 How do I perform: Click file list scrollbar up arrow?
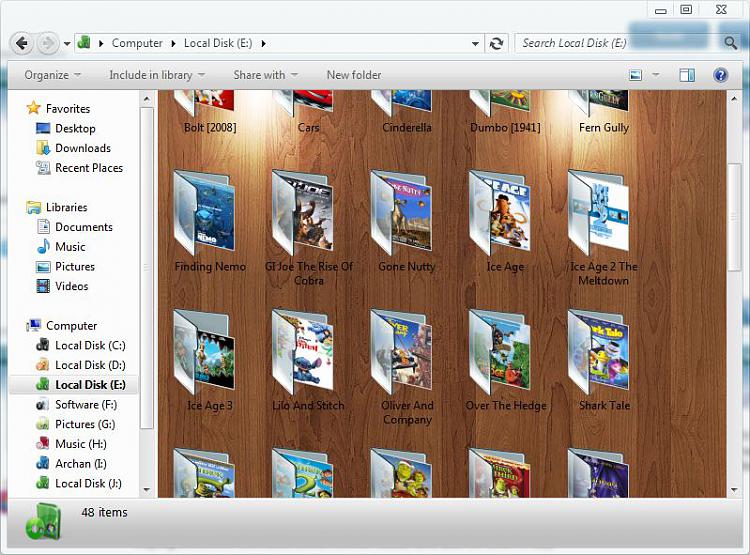coord(734,99)
